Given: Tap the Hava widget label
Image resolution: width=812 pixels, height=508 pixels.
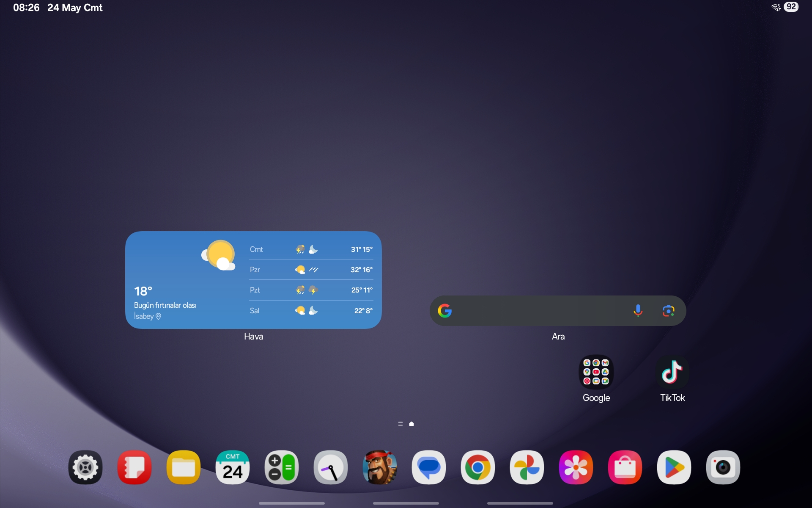Looking at the screenshot, I should tap(254, 337).
